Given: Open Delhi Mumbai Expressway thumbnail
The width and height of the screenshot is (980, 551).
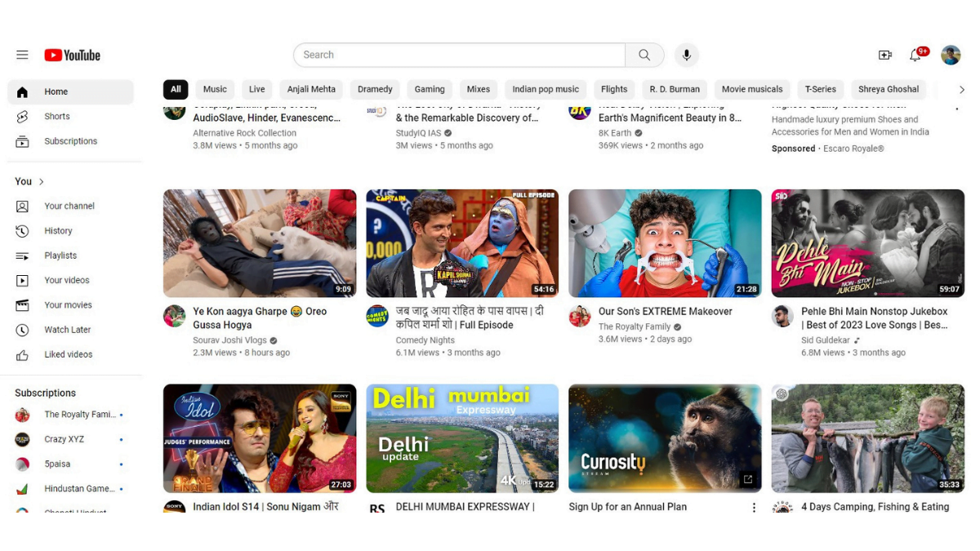Looking at the screenshot, I should point(462,438).
